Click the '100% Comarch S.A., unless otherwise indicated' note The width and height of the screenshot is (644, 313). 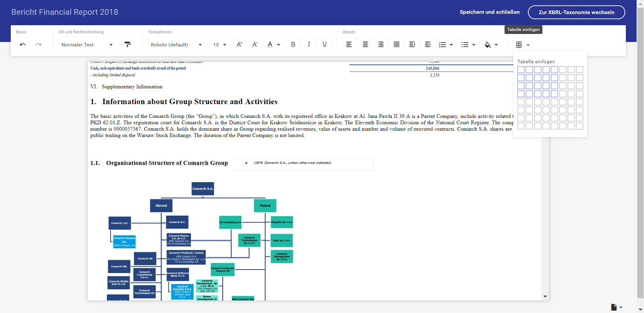pos(292,163)
